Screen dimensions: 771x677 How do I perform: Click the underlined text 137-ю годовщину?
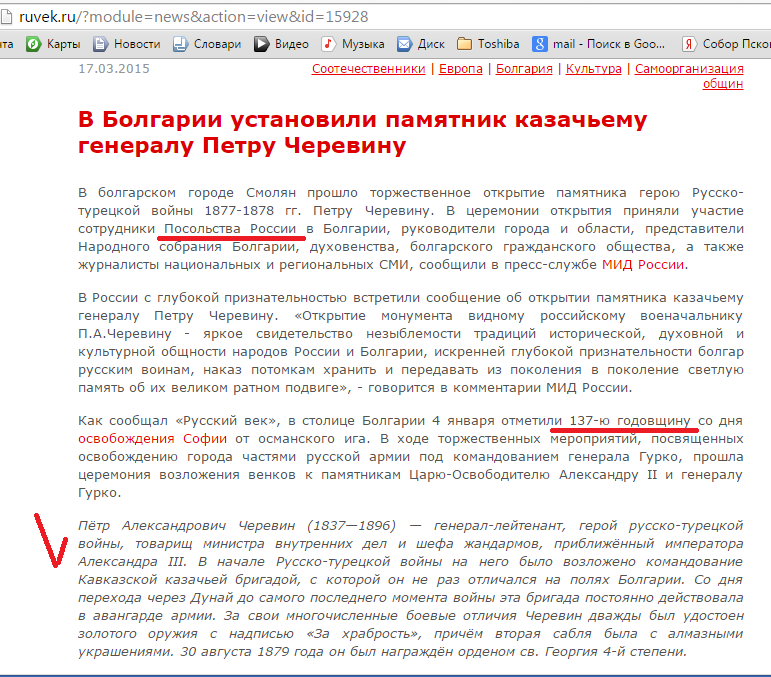[629, 421]
